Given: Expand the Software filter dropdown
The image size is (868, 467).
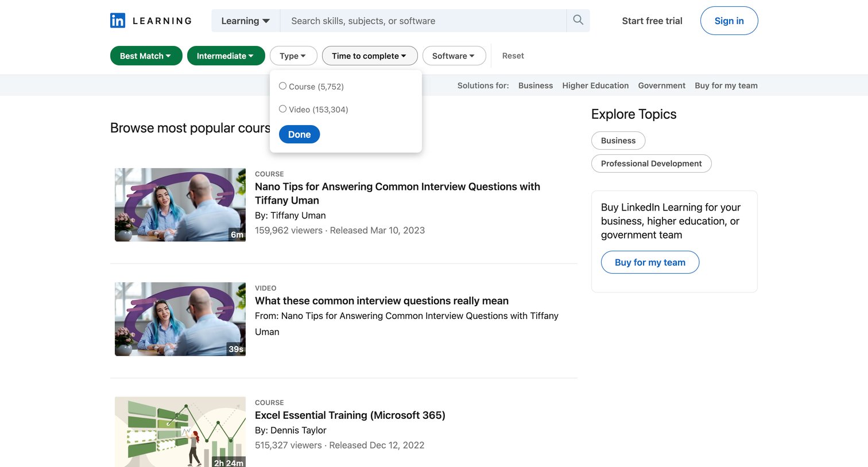Looking at the screenshot, I should tap(454, 56).
